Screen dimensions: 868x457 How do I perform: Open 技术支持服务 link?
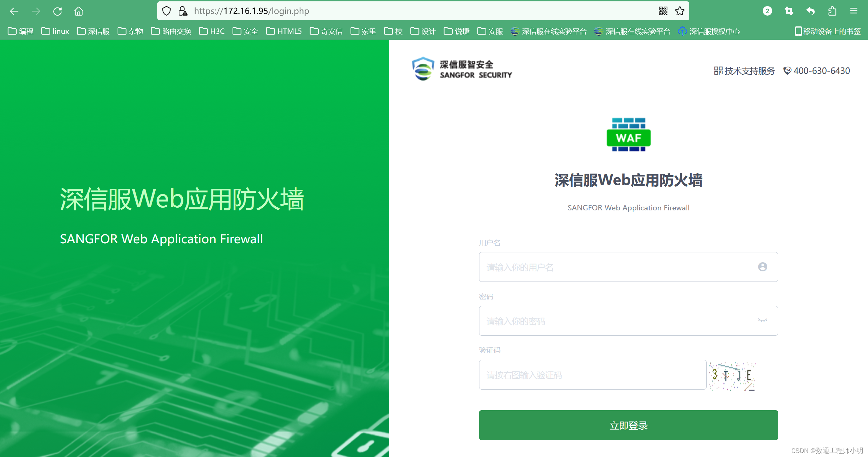(745, 71)
